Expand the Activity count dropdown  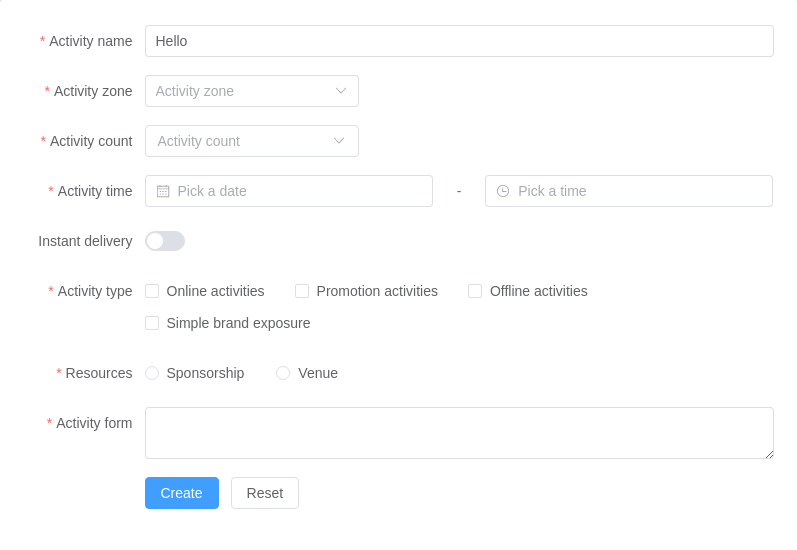coord(240,141)
